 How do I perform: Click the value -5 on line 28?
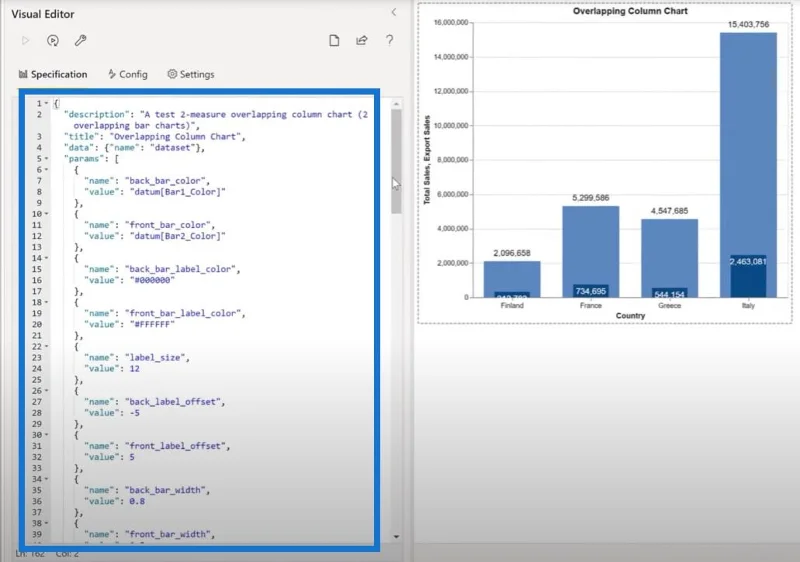coord(134,413)
